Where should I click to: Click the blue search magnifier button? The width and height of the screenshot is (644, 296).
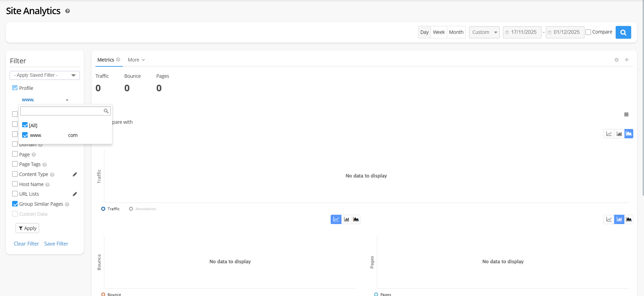[623, 33]
